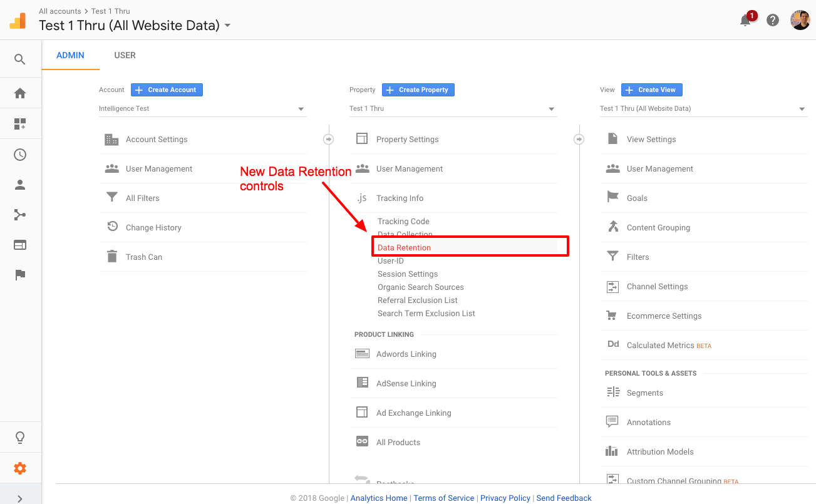Click the Goals flag icon
Image resolution: width=816 pixels, height=504 pixels.
click(613, 197)
